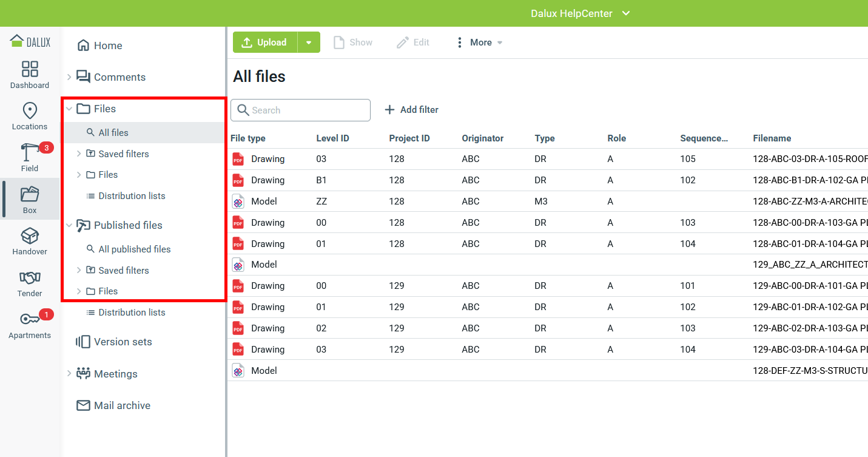The width and height of the screenshot is (868, 457).
Task: Open the Dalux HelpCenter menu
Action: [579, 13]
